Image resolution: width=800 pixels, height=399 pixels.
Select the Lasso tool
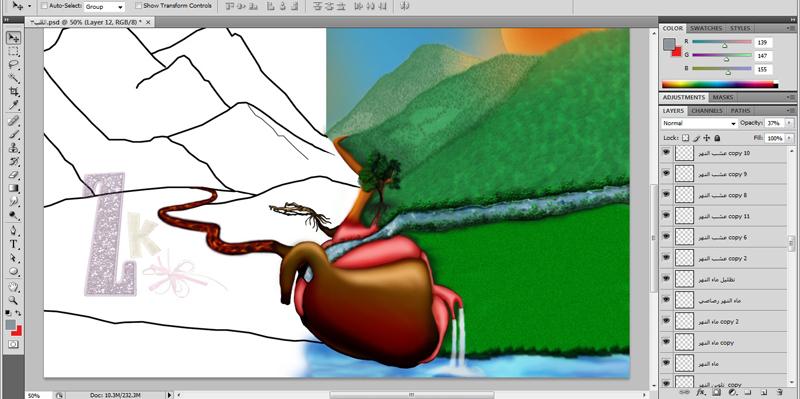point(14,65)
